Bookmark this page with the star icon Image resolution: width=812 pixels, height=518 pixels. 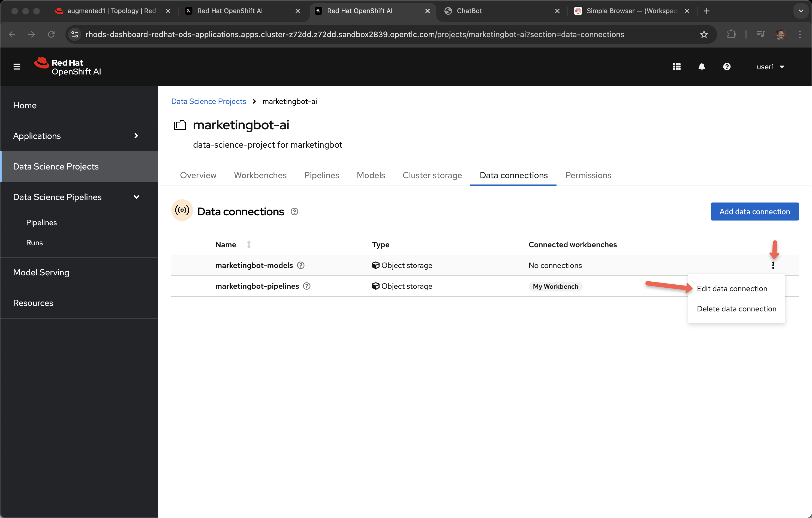click(704, 34)
